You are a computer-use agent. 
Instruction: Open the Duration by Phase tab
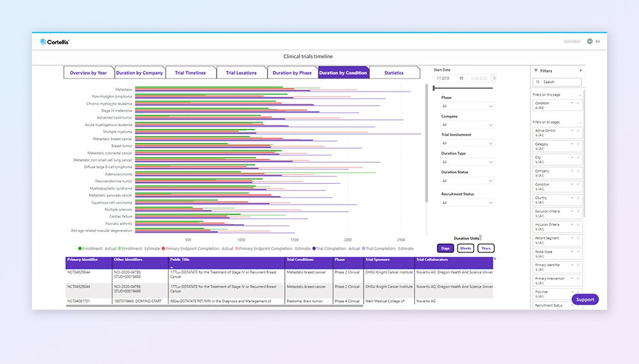pos(292,73)
